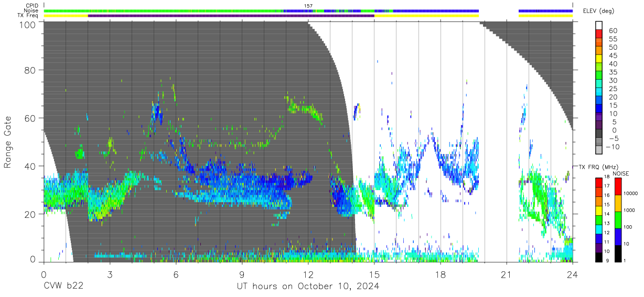Click the 3 hour tick on the UT axis

[x=110, y=275]
